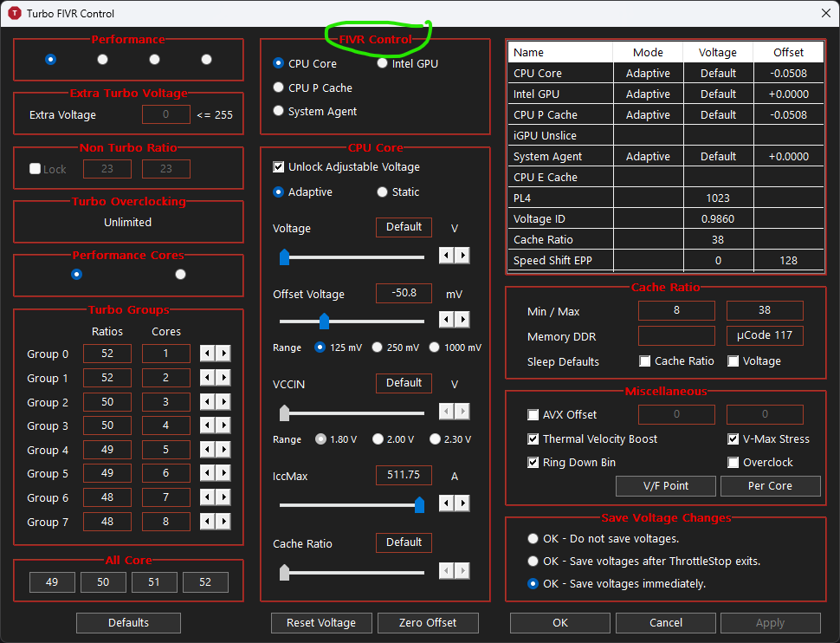
Task: Set offset range to 250 mV
Action: pyautogui.click(x=378, y=347)
